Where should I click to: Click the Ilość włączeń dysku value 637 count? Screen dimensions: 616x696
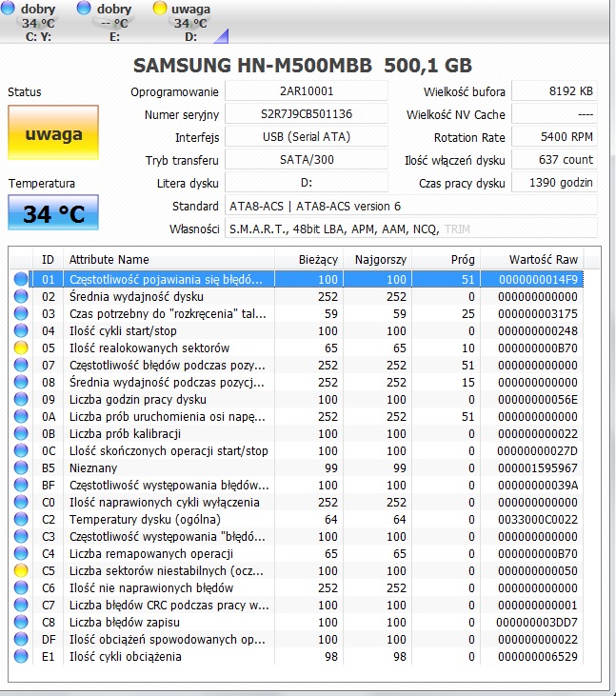click(x=554, y=160)
